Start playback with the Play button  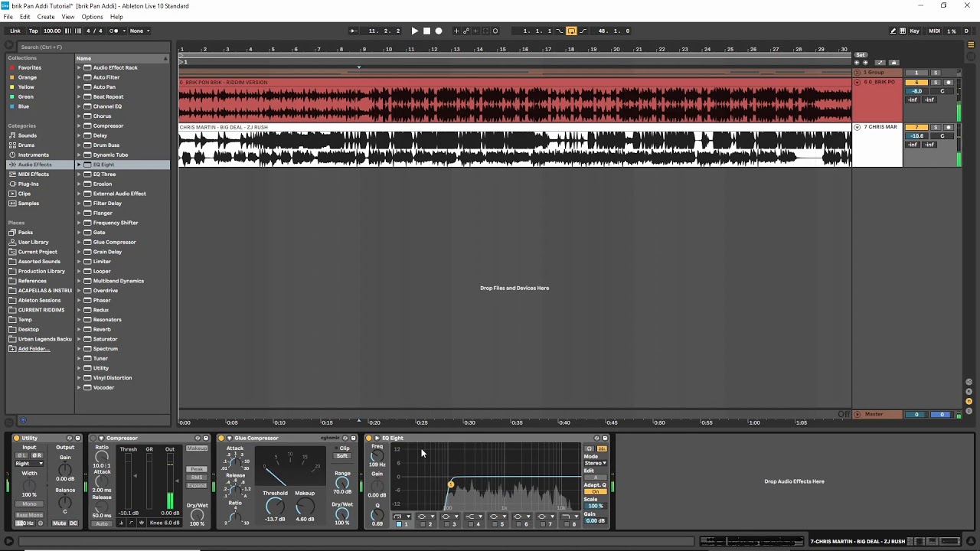[415, 31]
